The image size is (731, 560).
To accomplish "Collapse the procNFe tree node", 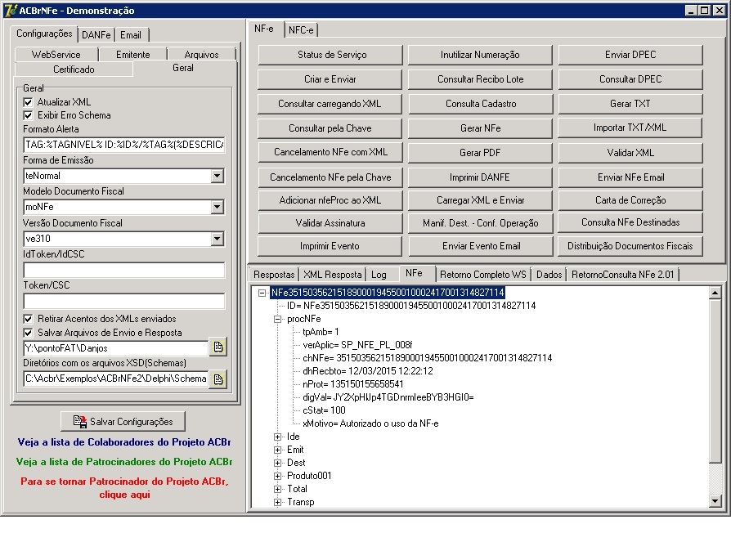I will pyautogui.click(x=277, y=319).
